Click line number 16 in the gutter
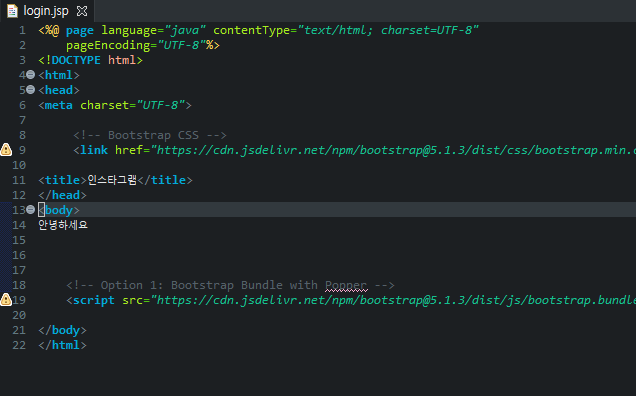The height and width of the screenshot is (396, 636). pos(19,255)
